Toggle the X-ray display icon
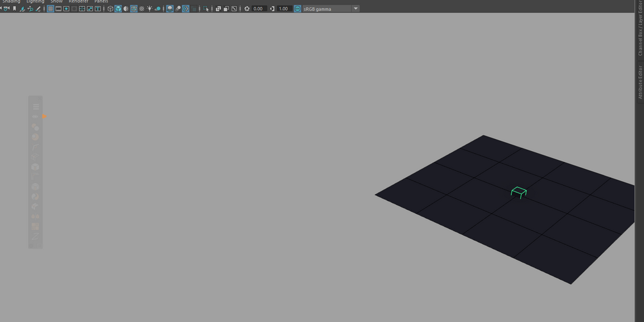 tap(218, 8)
